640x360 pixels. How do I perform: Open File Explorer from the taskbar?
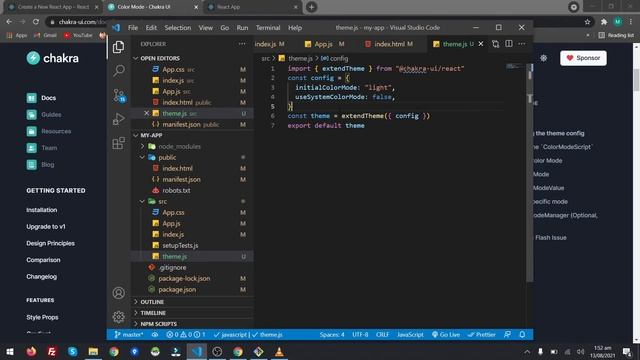pyautogui.click(x=93, y=351)
